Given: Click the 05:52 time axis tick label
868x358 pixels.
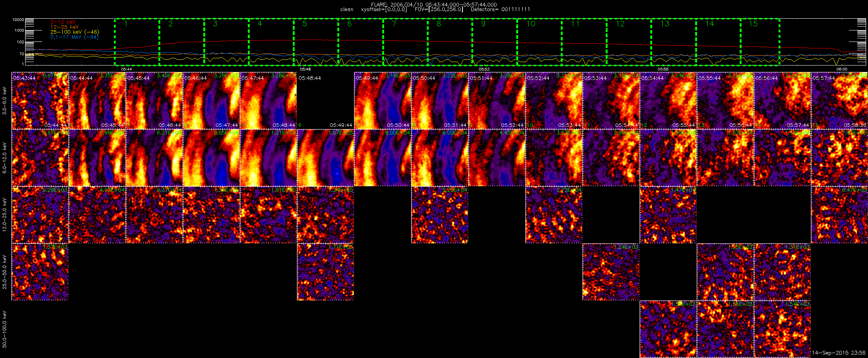Looking at the screenshot, I should pyautogui.click(x=484, y=69).
